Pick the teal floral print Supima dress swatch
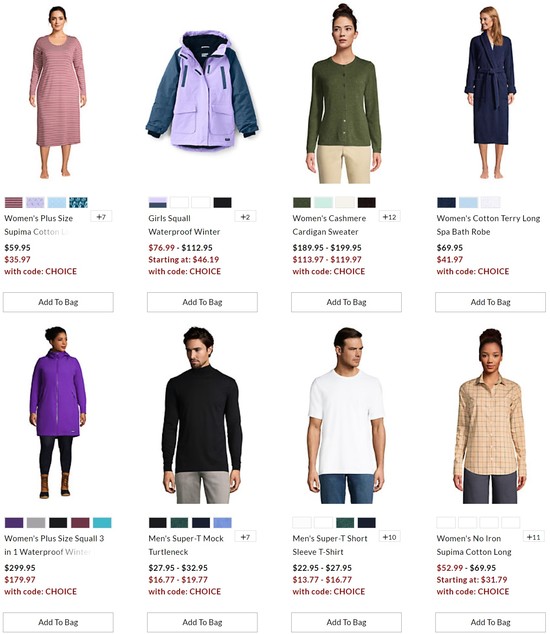Viewport: 550px width, 634px height. (78, 202)
